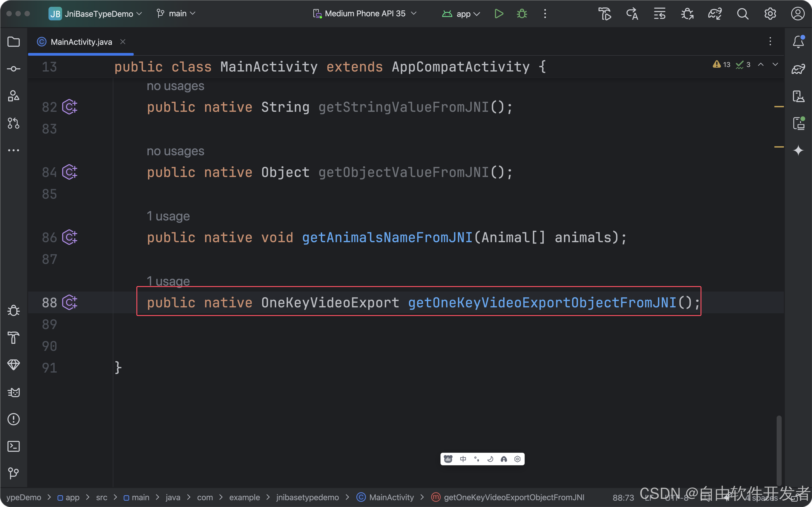The width and height of the screenshot is (812, 507).
Task: Open the Terminal tool window
Action: 13,446
